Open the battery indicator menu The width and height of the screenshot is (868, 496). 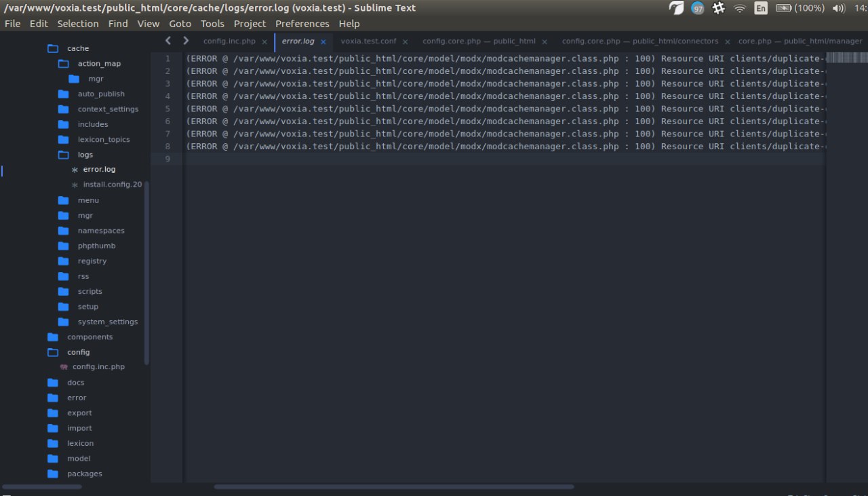tap(800, 8)
